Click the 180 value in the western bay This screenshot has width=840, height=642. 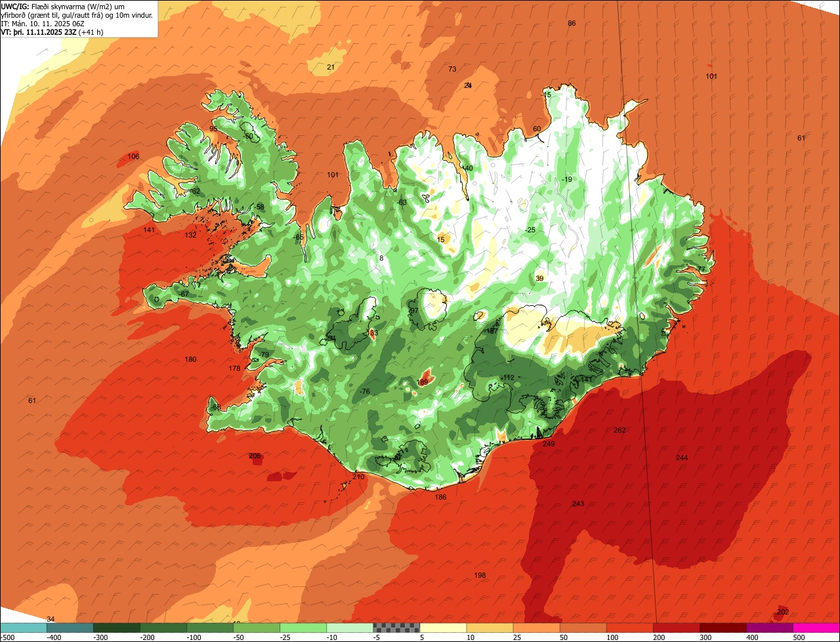pyautogui.click(x=191, y=360)
